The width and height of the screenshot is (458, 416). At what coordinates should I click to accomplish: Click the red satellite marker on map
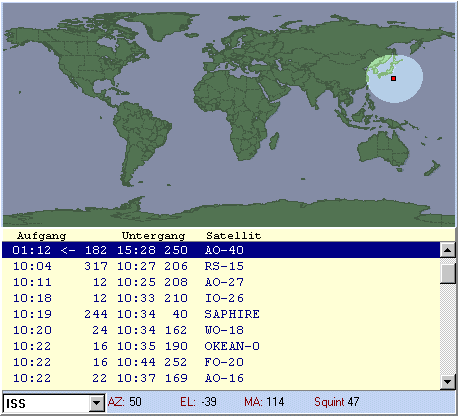[x=393, y=78]
